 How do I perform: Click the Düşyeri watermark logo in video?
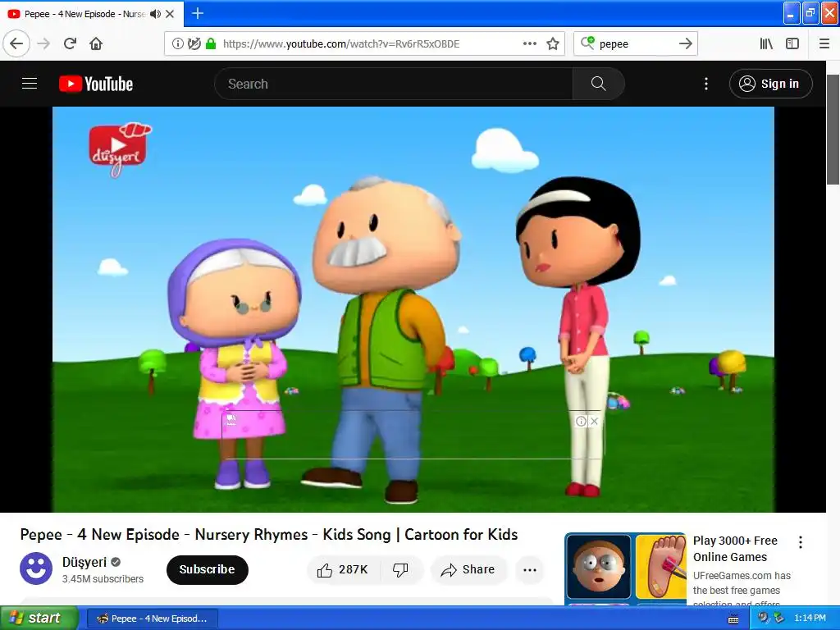click(x=120, y=148)
